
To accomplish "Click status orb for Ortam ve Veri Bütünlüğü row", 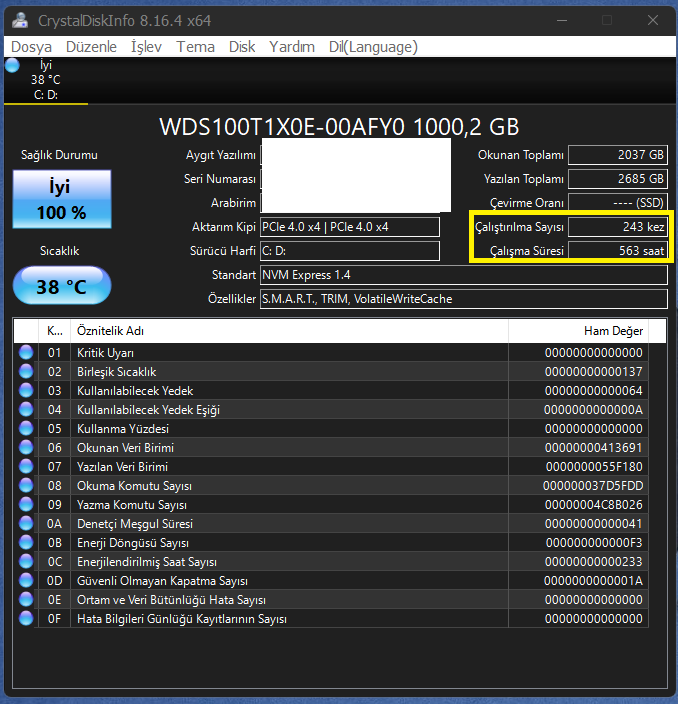I will click(x=26, y=599).
